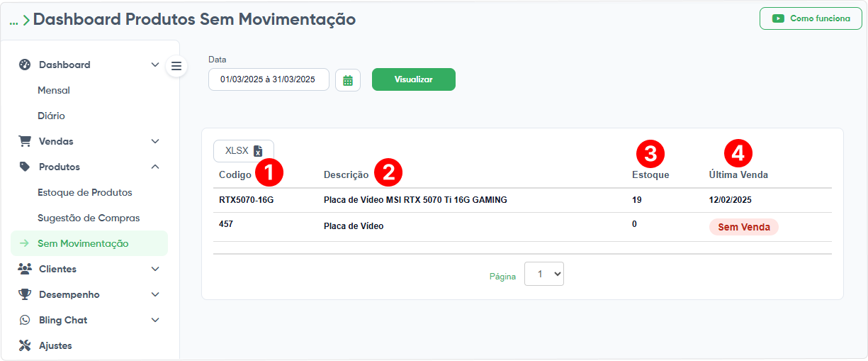Open the Diário dashboard page
Screen dimensions: 868x361
[51, 116]
